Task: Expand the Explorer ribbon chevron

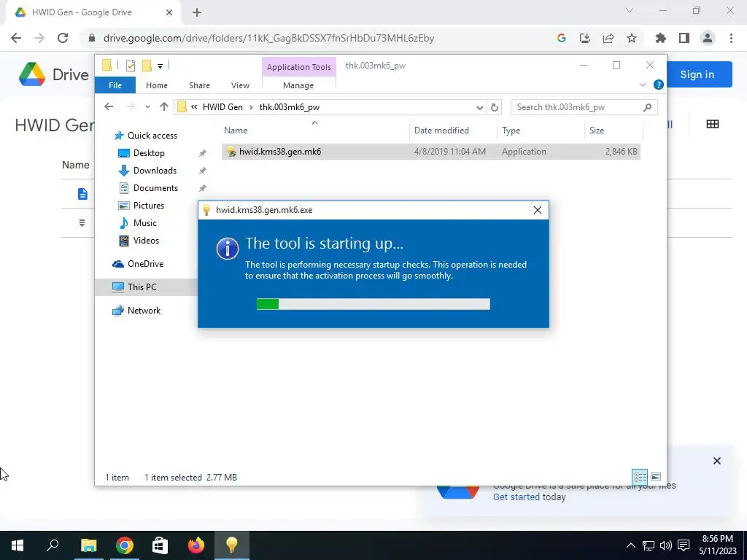Action: pyautogui.click(x=642, y=85)
